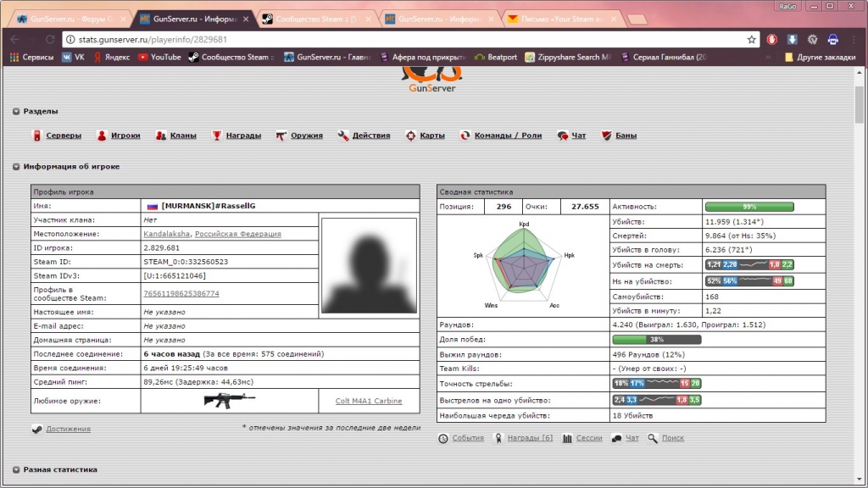Click the Карты lifebuoy icon

click(410, 136)
